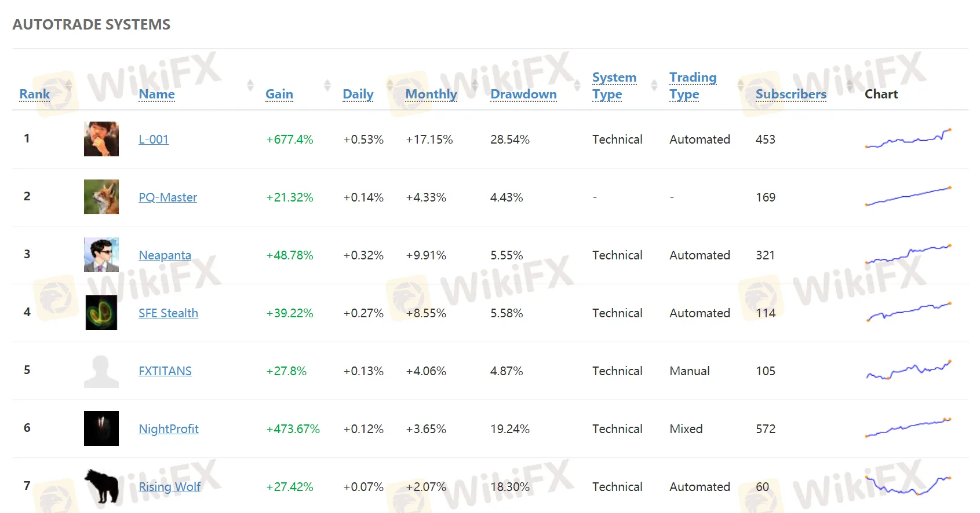Open L-001 avatar picture

[x=101, y=139]
